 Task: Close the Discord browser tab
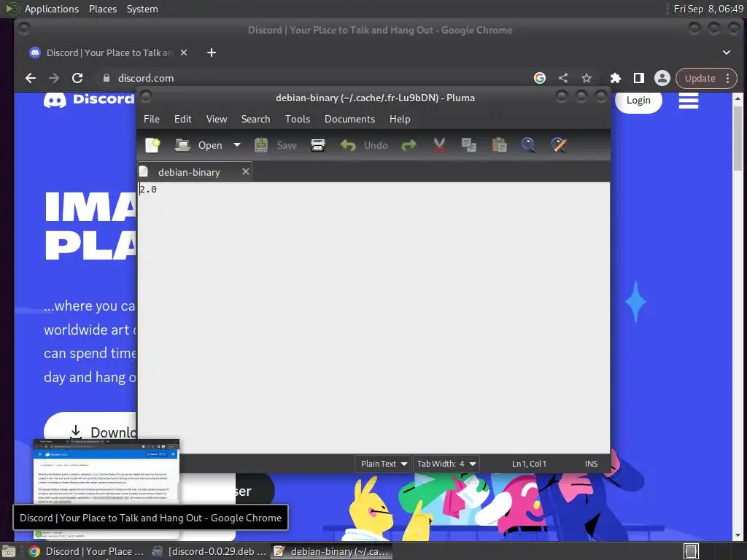pyautogui.click(x=184, y=52)
